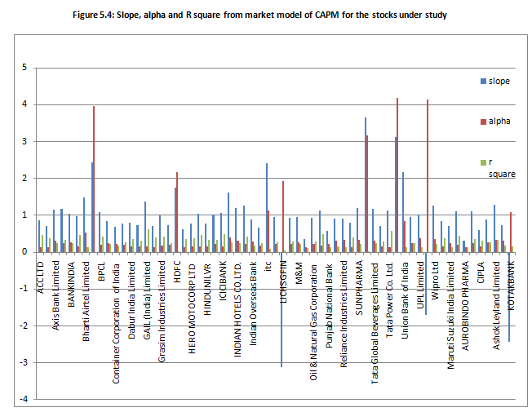Click the y-axis value 3

(x=24, y=141)
